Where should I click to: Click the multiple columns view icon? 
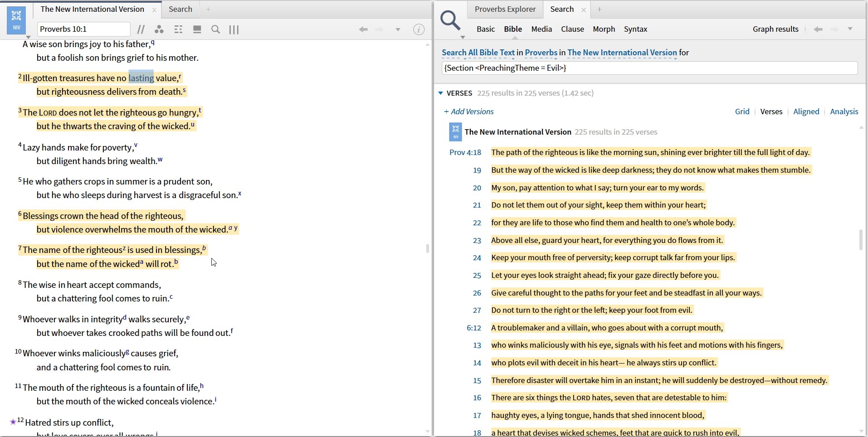click(x=234, y=29)
